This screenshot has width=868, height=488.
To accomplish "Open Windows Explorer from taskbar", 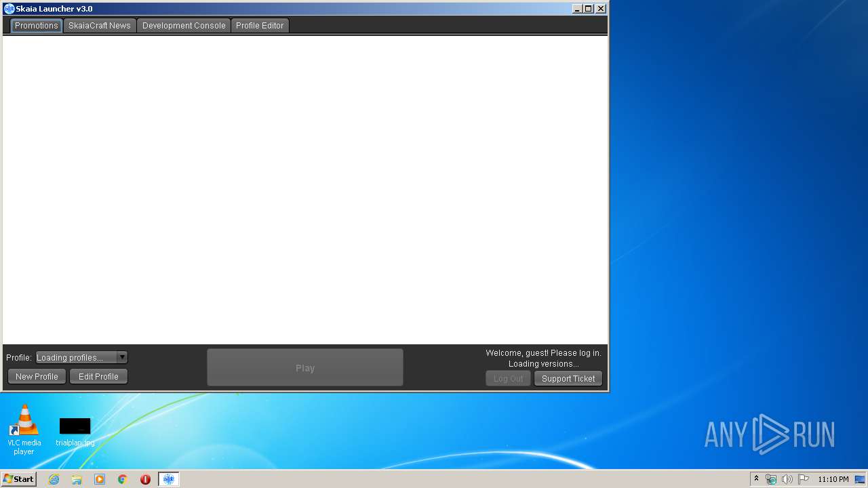I will pos(77,479).
